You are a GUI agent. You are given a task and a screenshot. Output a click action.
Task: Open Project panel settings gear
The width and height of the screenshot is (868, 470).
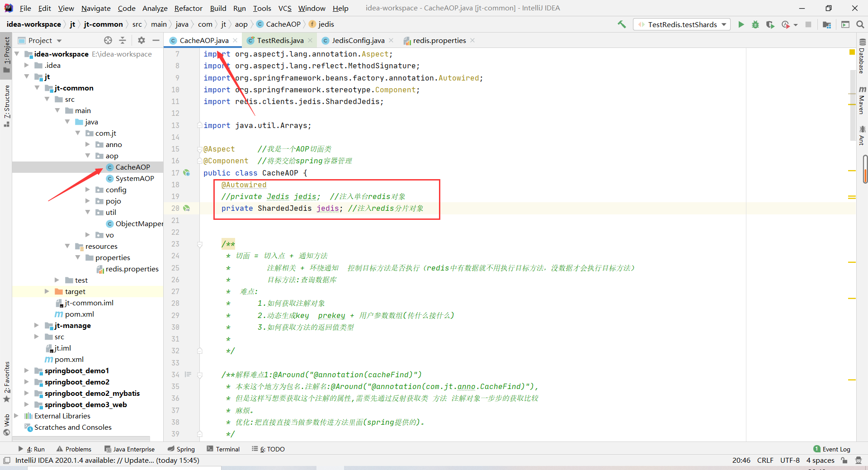click(x=142, y=40)
